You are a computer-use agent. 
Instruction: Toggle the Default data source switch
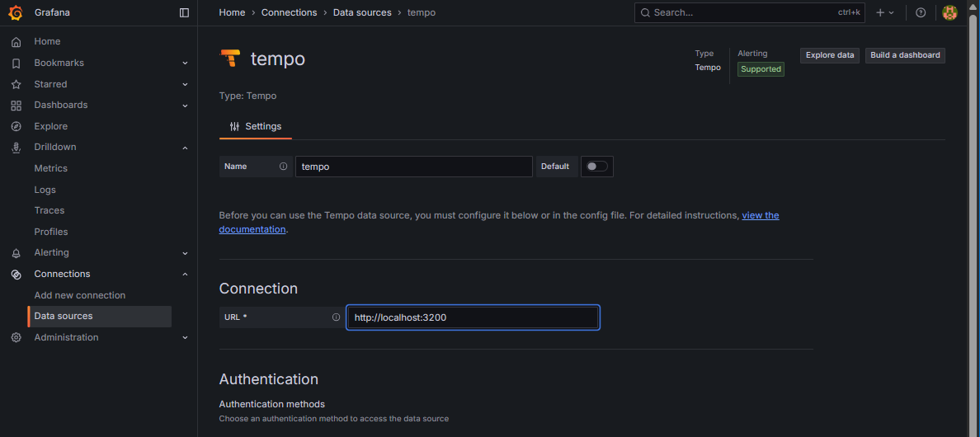tap(596, 167)
